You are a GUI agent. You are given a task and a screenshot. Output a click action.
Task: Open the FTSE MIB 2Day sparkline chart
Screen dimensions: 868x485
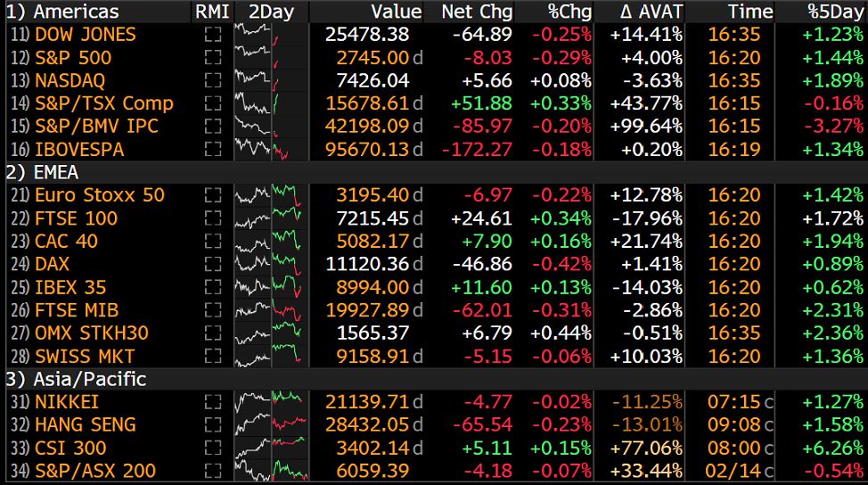coord(271,310)
